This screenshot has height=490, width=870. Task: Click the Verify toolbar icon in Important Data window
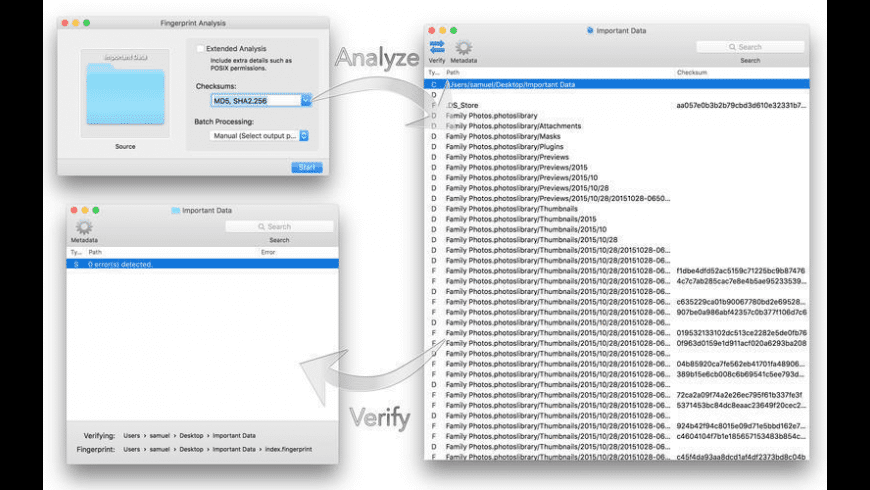(437, 47)
